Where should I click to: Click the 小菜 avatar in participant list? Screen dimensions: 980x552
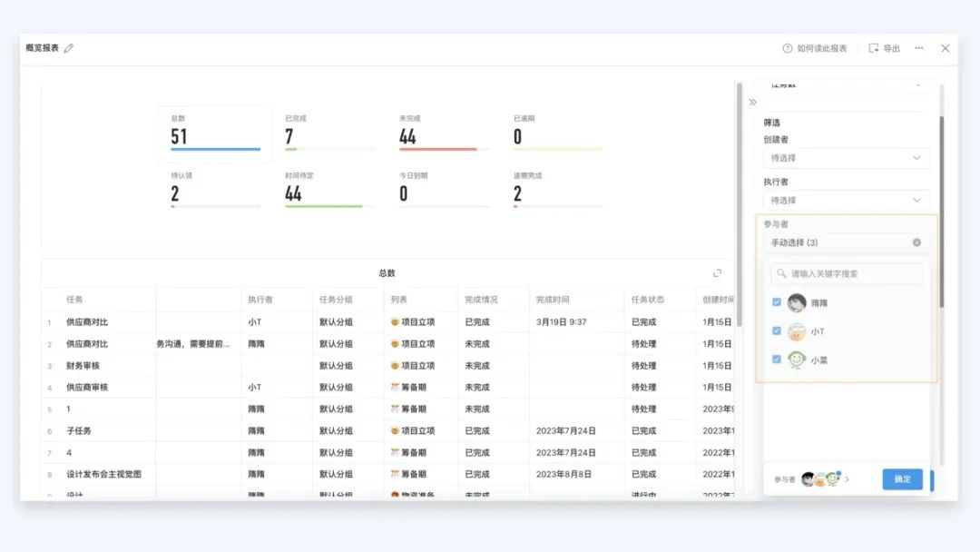pos(797,360)
